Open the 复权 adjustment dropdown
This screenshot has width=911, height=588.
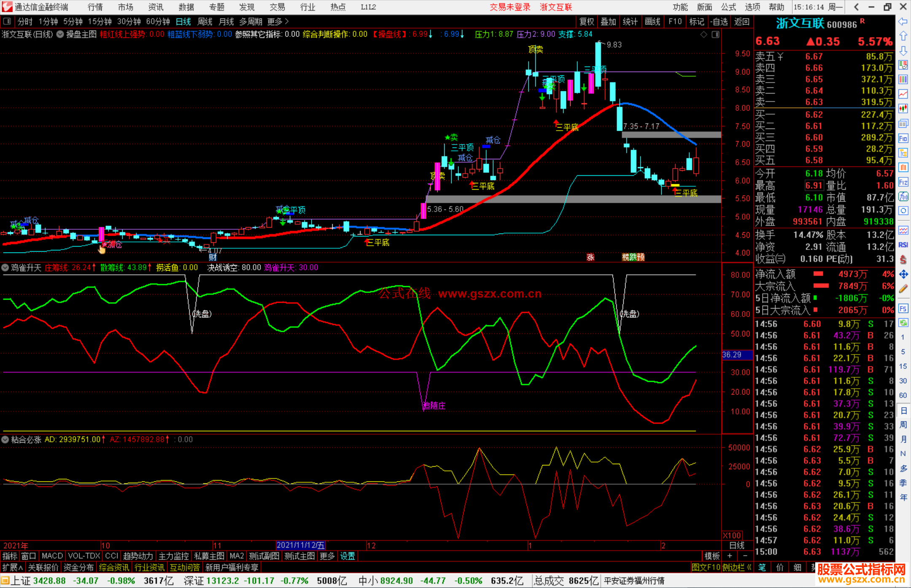587,21
